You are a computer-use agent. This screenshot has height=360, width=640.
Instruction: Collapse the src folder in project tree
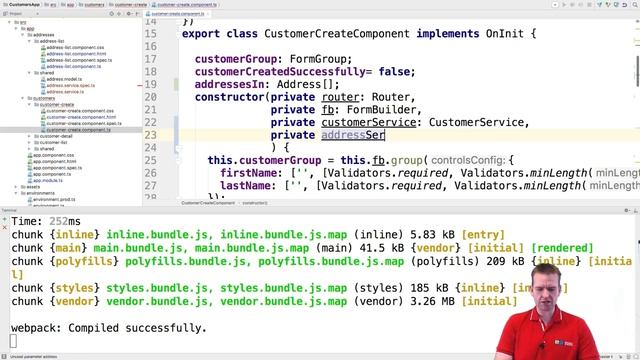pyautogui.click(x=9, y=22)
